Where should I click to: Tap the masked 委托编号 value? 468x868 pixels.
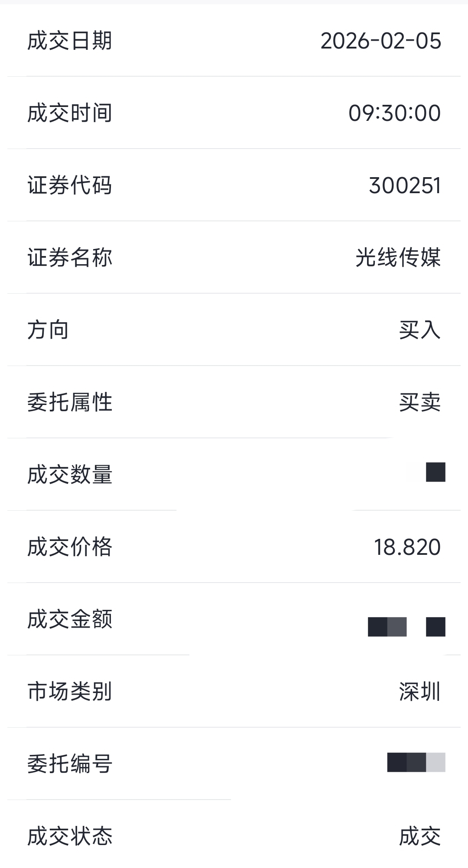click(416, 762)
